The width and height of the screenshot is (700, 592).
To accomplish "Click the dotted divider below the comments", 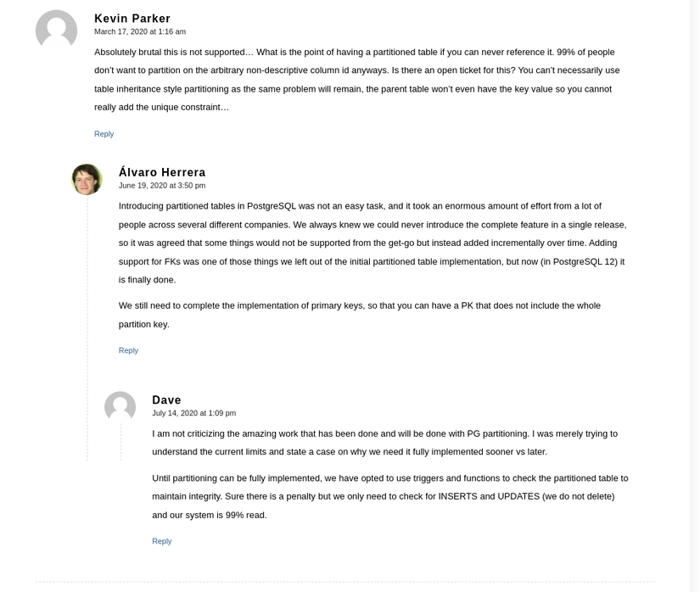I will [344, 582].
